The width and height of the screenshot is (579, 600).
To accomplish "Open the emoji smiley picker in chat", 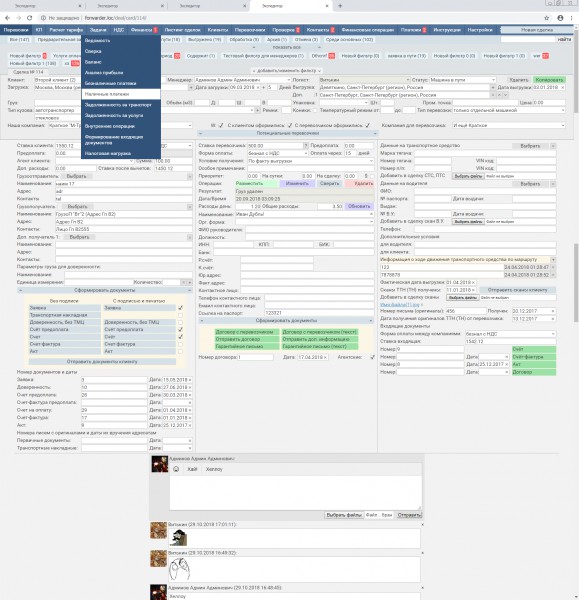I will pyautogui.click(x=176, y=469).
